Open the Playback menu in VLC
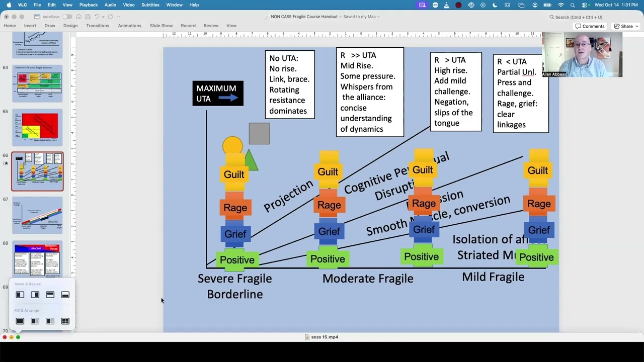The height and width of the screenshot is (362, 644). tap(89, 5)
